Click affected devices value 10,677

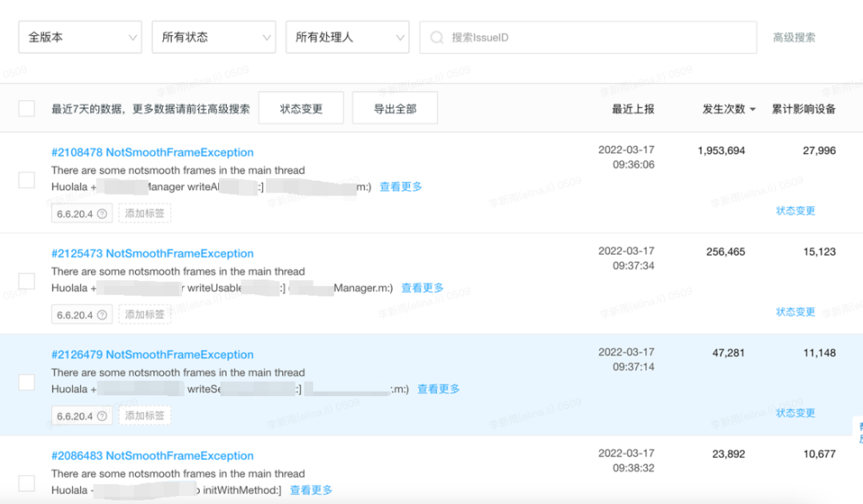(x=819, y=454)
